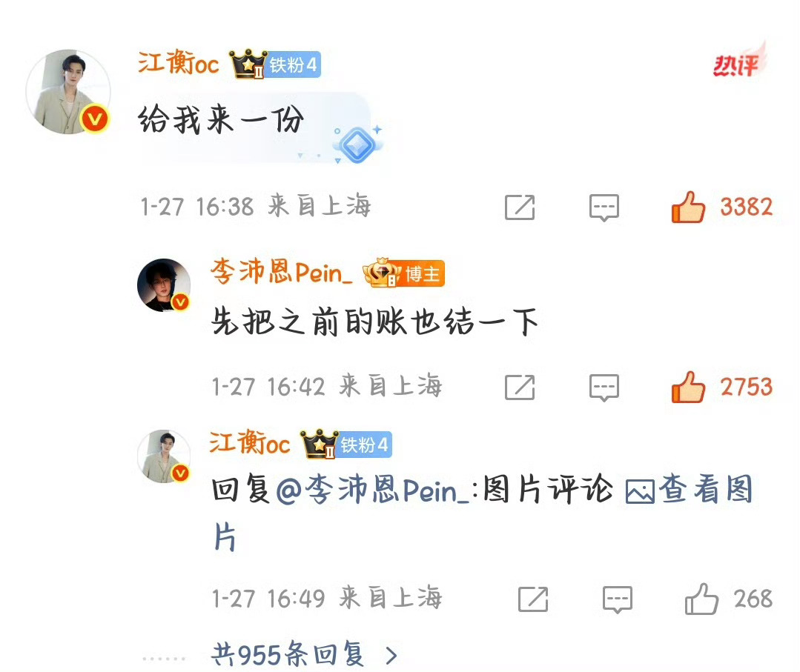
Task: Open 李沛恩Pein_ avatar thumbnail
Action: point(164,285)
